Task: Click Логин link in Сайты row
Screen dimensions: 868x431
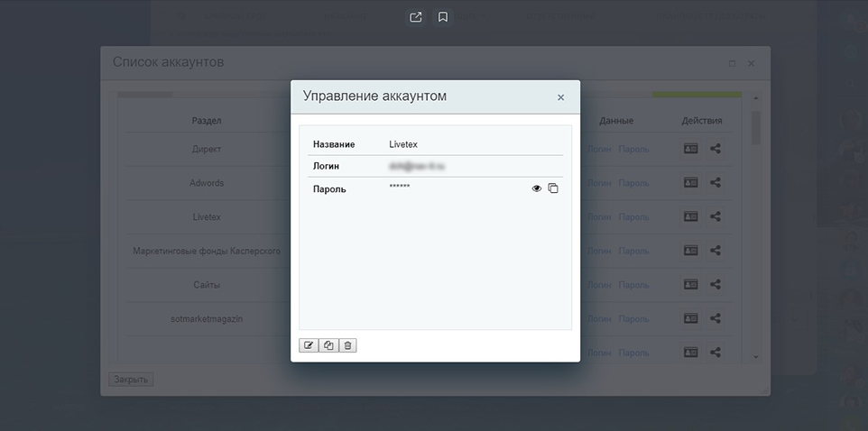Action: coord(599,284)
